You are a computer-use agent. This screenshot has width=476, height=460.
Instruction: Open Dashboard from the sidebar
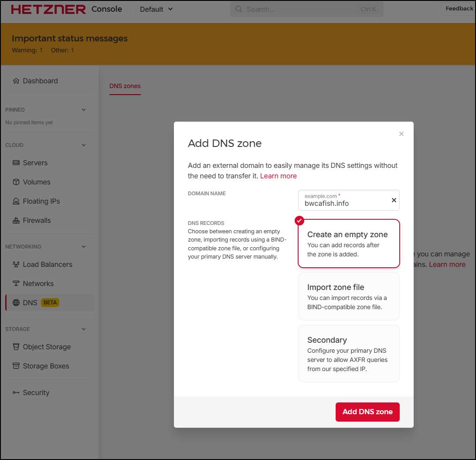40,81
